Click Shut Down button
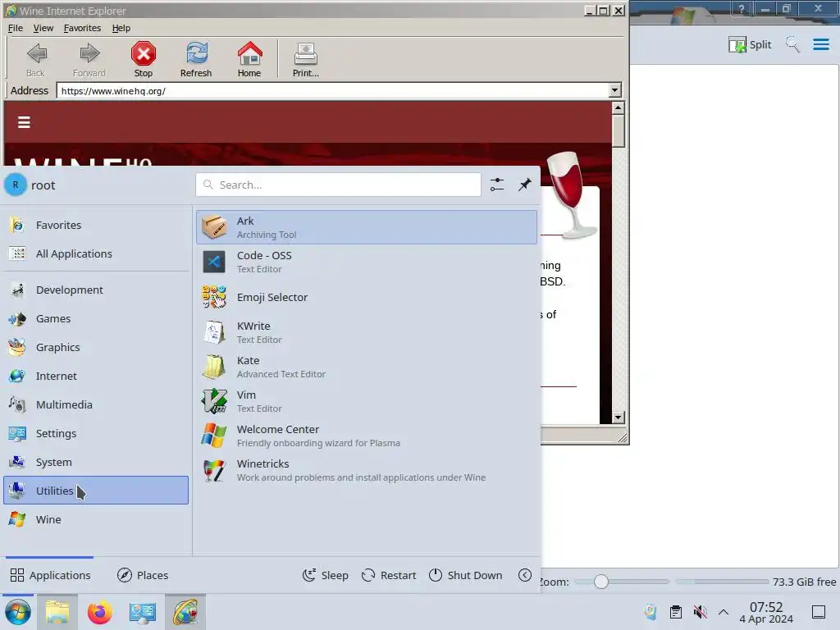840x630 pixels. [466, 575]
